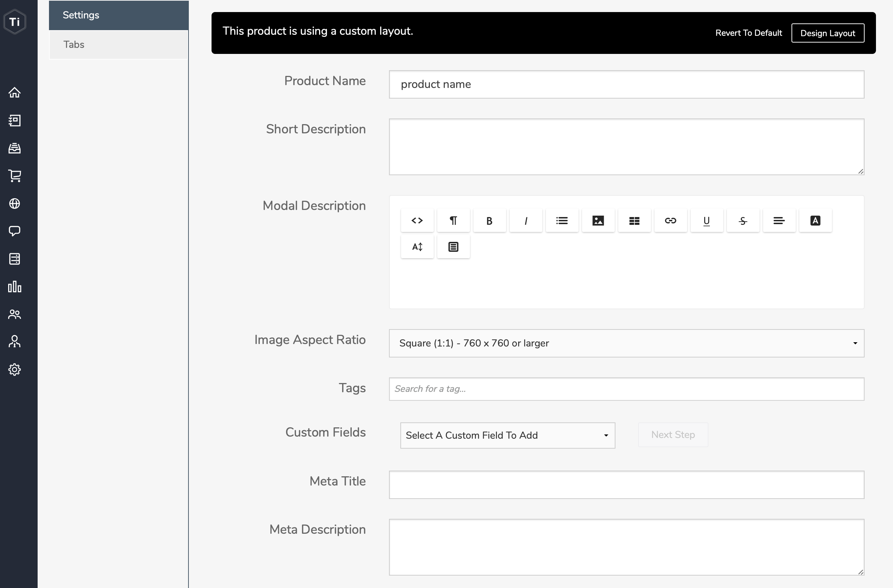Focus the Product Name field
The width and height of the screenshot is (893, 588).
(626, 84)
